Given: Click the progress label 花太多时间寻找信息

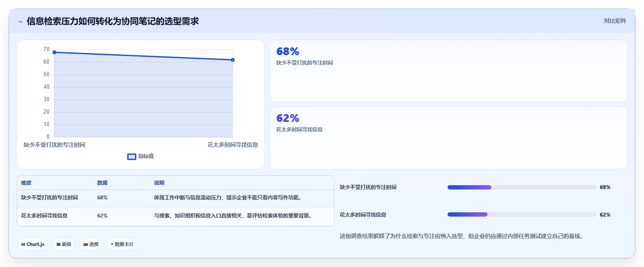Looking at the screenshot, I should [363, 214].
